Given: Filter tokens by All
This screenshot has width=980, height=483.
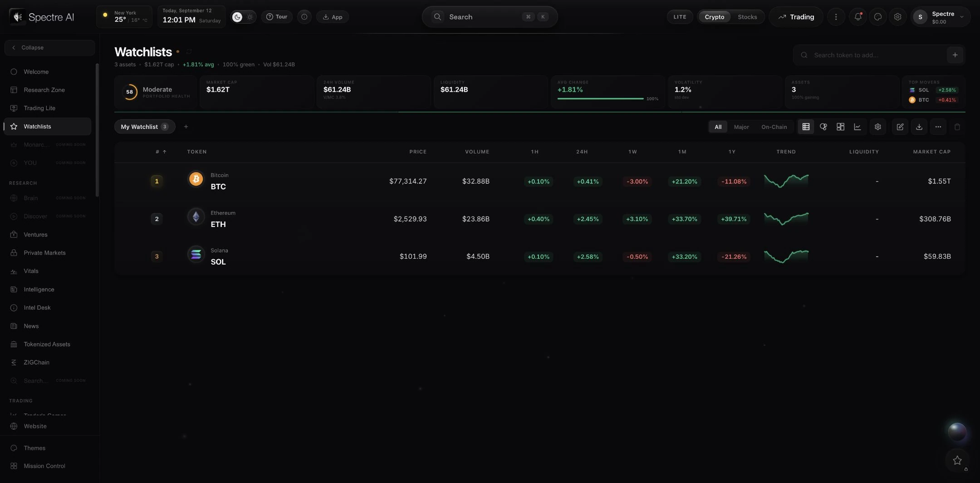Looking at the screenshot, I should pyautogui.click(x=718, y=127).
